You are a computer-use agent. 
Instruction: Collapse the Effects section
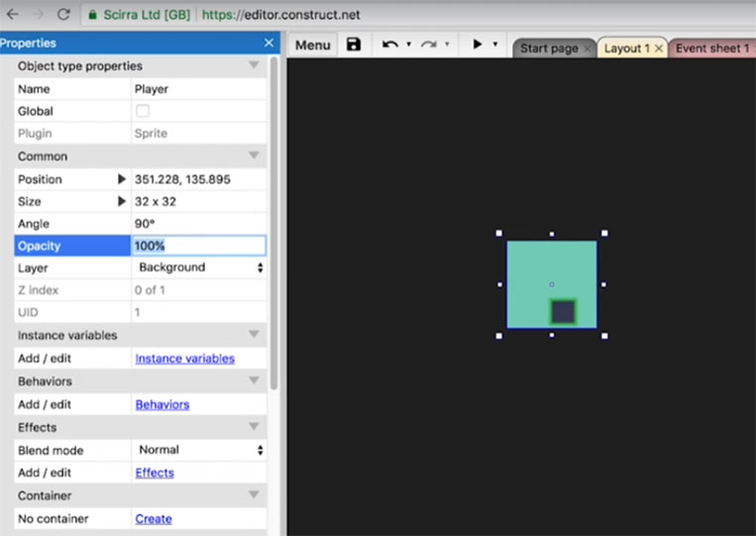tap(254, 426)
